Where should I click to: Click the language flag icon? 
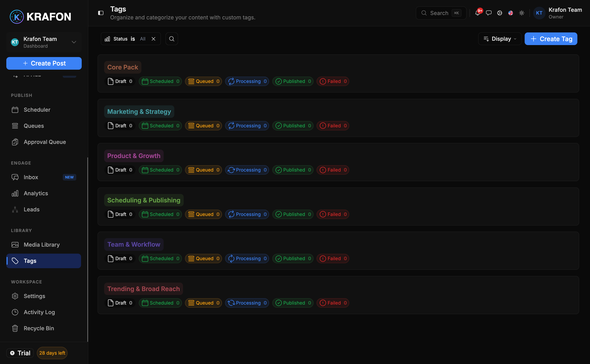[x=510, y=13]
